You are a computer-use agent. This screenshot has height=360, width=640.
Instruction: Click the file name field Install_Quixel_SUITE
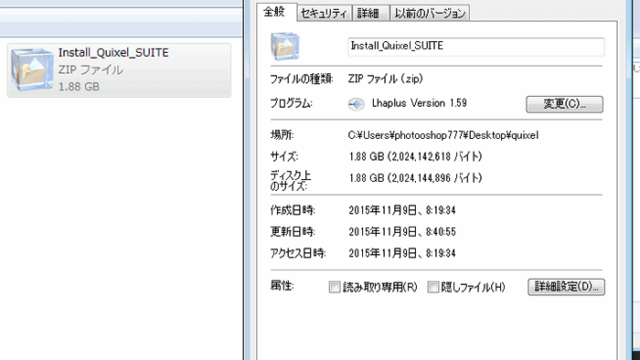pyautogui.click(x=476, y=47)
